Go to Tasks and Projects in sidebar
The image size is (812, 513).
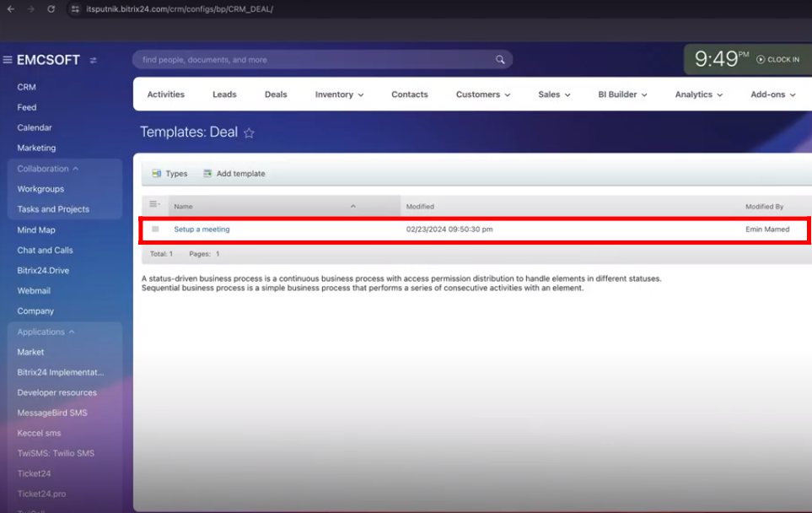pos(53,209)
